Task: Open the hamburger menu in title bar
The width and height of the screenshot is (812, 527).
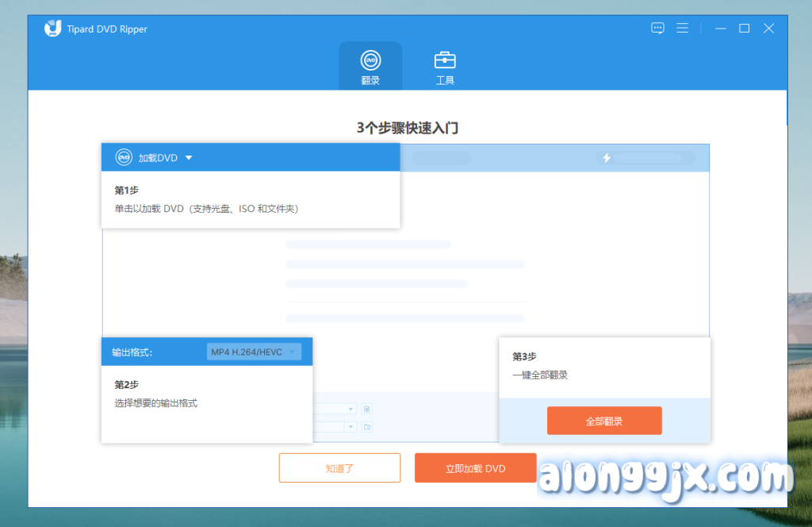Action: [682, 29]
